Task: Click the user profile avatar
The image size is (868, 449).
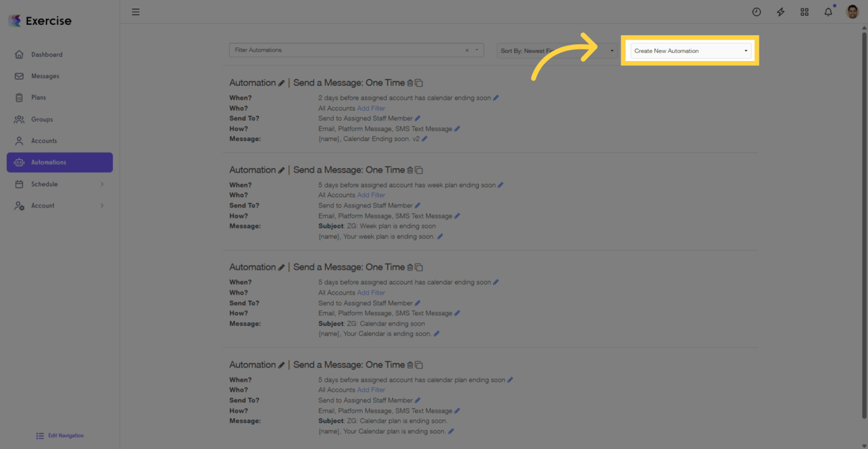Action: 852,12
